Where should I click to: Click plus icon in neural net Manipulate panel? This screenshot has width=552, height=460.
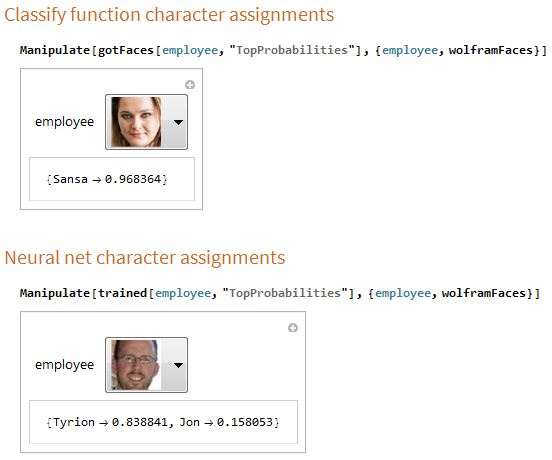tap(293, 328)
